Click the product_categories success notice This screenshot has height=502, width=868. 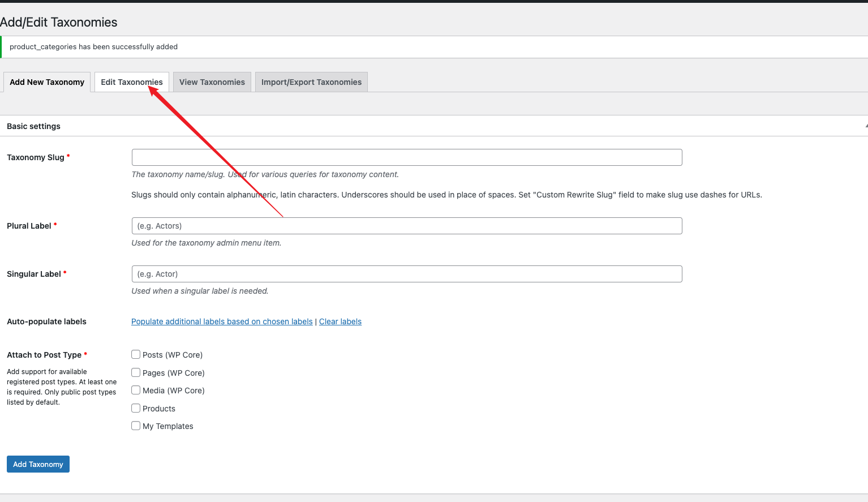[x=93, y=47]
